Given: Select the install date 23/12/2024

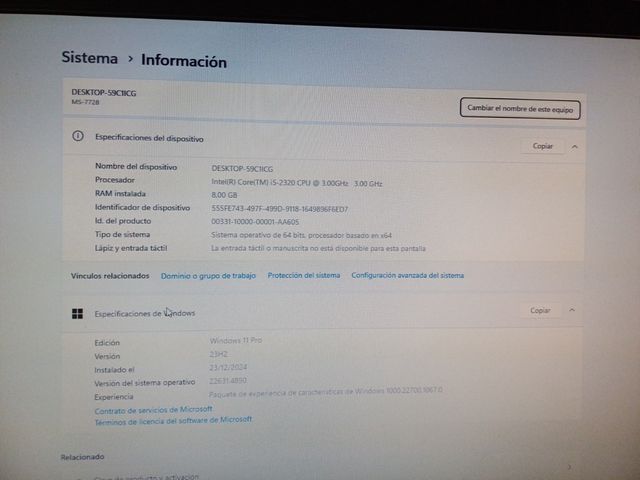Looking at the screenshot, I should 228,367.
